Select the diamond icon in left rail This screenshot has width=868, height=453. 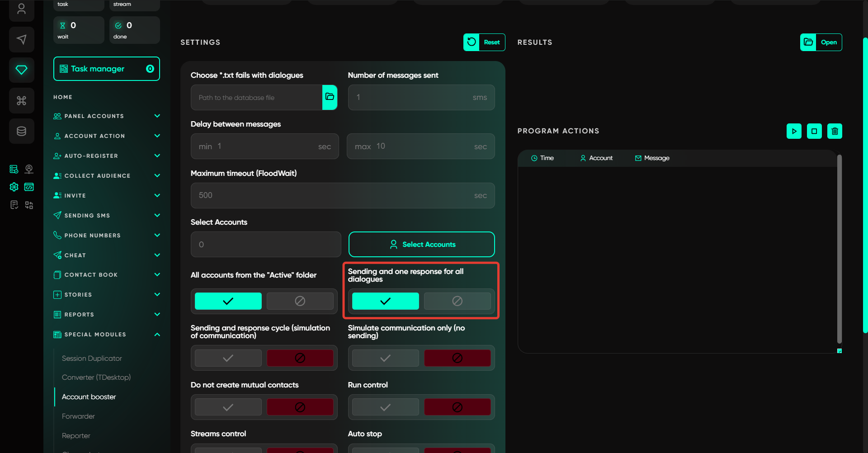21,70
